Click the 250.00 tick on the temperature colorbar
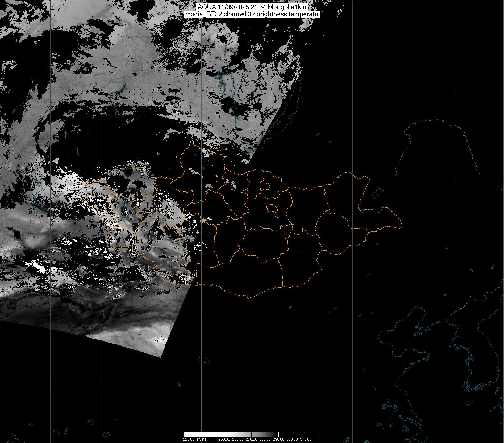Viewport: 504px width, 443px height. coord(224,439)
